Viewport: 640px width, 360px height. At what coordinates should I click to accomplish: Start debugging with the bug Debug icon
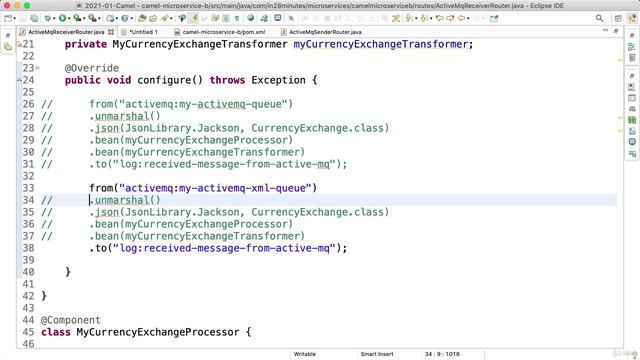(48, 18)
